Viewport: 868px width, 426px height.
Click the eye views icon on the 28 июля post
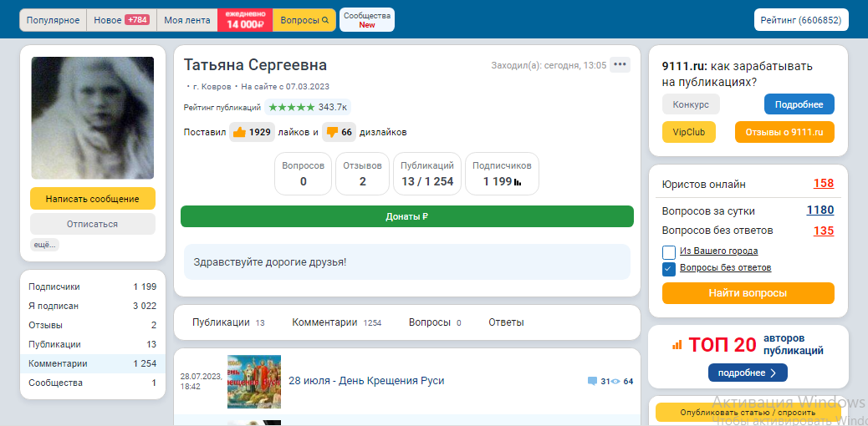pos(615,381)
